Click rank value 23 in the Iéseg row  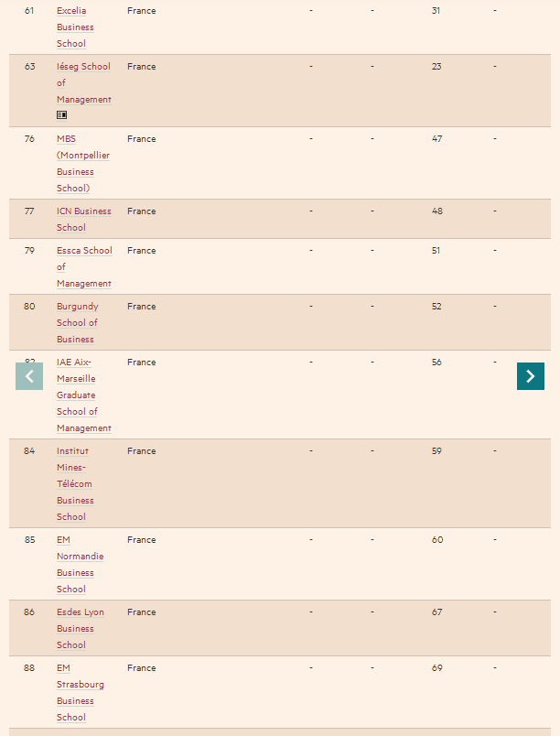point(436,67)
